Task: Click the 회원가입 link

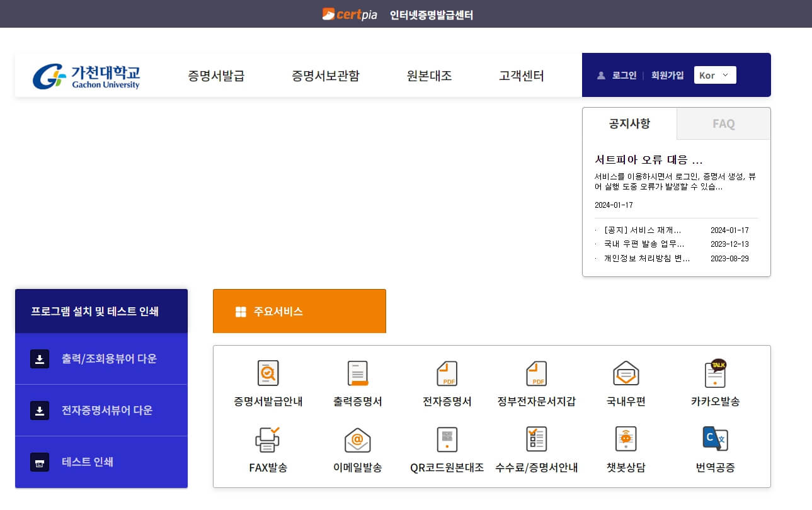Action: pos(668,76)
